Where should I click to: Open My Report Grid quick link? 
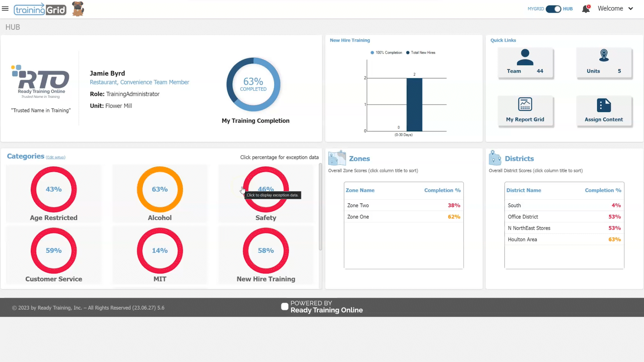(x=525, y=111)
